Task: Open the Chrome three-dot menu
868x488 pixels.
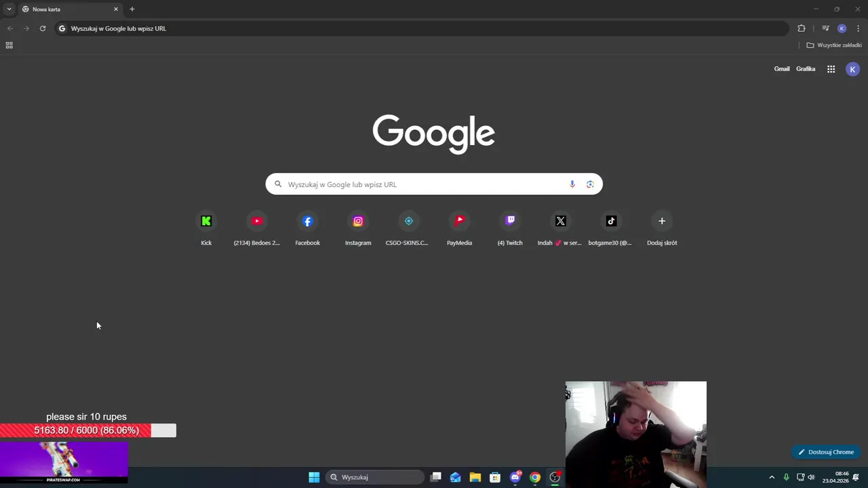Action: click(858, 28)
